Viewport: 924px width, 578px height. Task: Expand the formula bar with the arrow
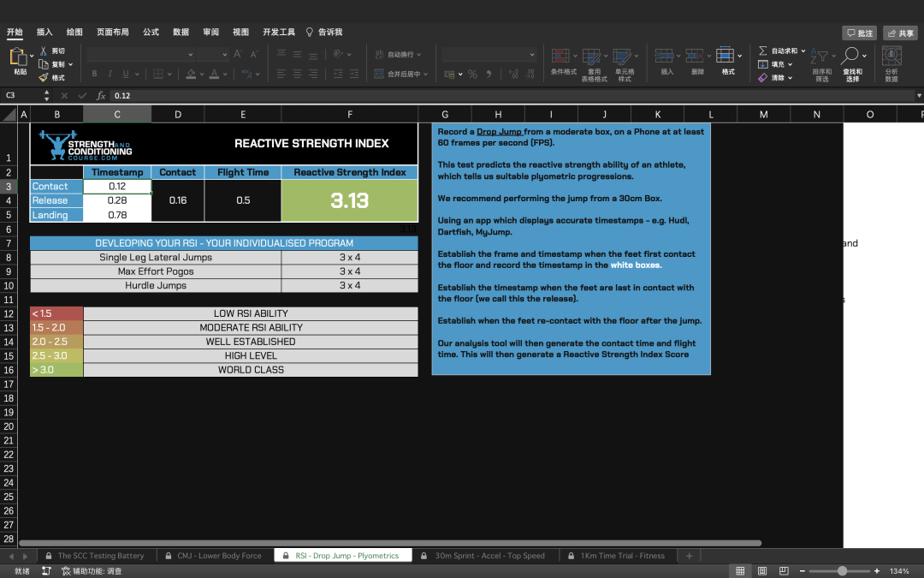(919, 96)
